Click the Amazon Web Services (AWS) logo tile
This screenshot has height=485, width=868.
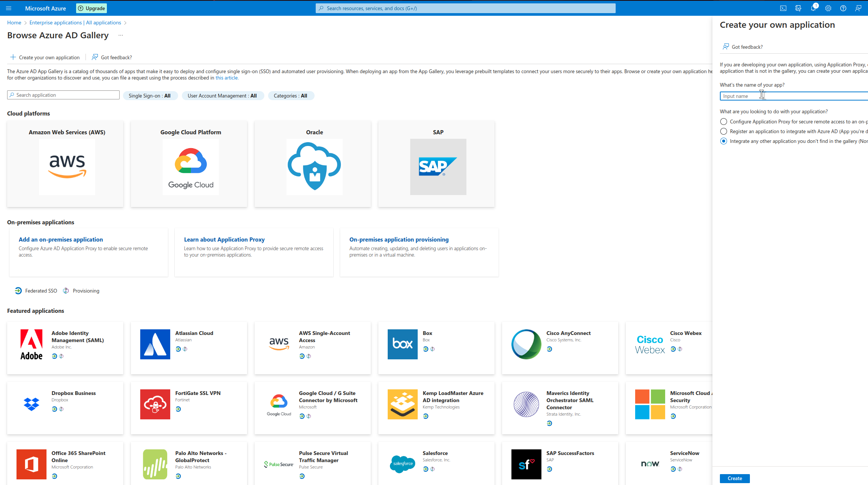point(67,167)
